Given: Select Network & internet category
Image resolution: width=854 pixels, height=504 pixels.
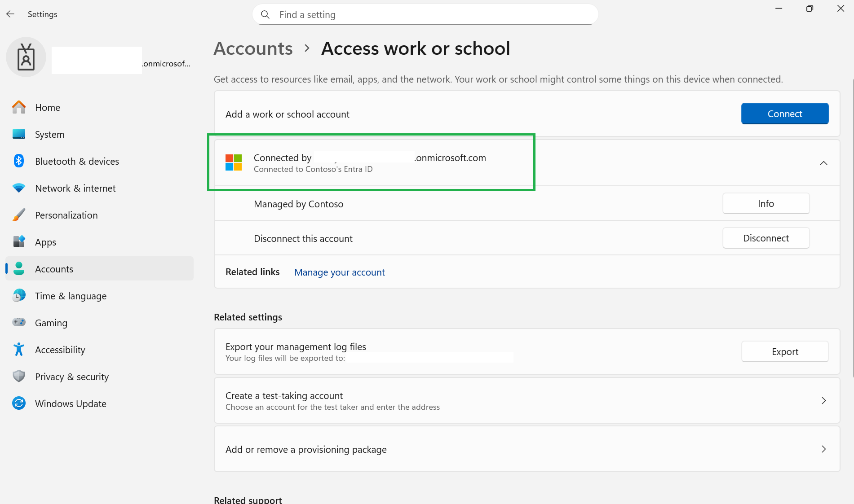Looking at the screenshot, I should click(99, 188).
